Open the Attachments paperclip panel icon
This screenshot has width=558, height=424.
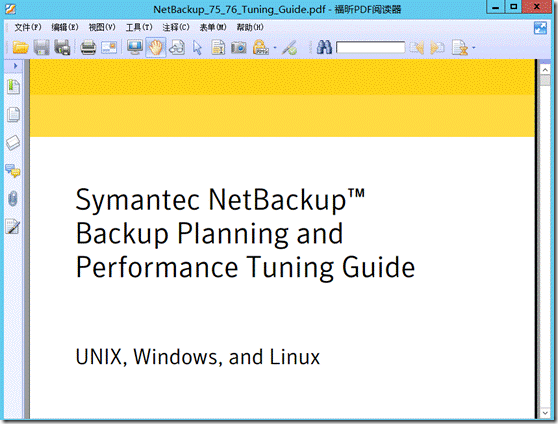coord(13,199)
